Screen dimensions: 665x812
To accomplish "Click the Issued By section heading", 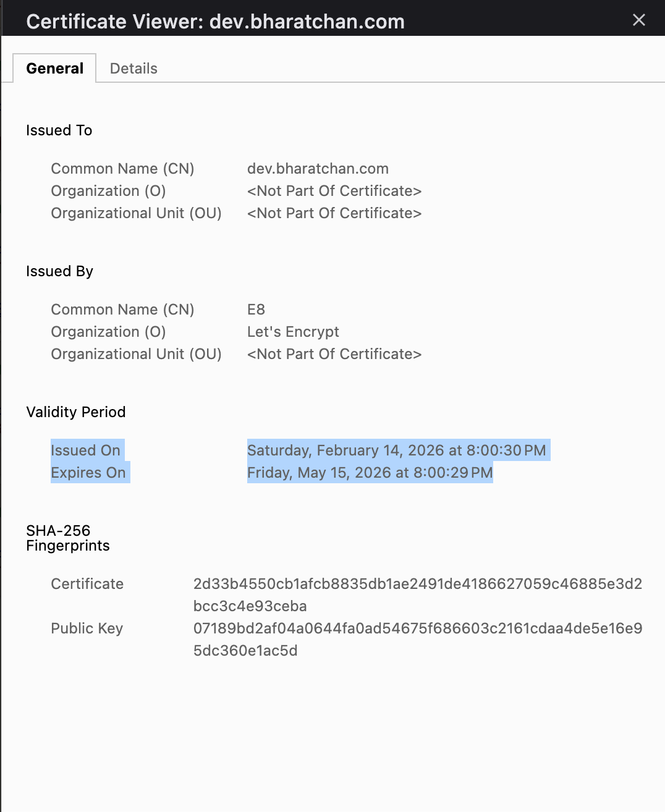I will [x=59, y=271].
